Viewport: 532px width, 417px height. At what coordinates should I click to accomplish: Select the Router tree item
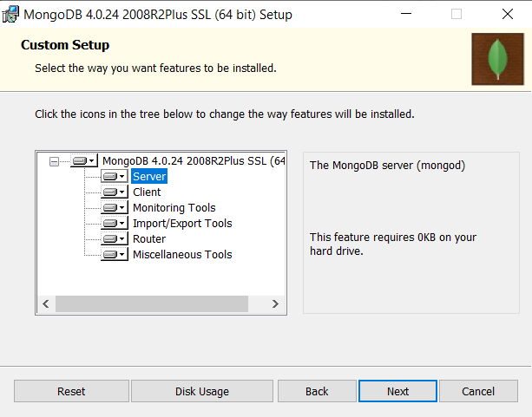[x=148, y=239]
